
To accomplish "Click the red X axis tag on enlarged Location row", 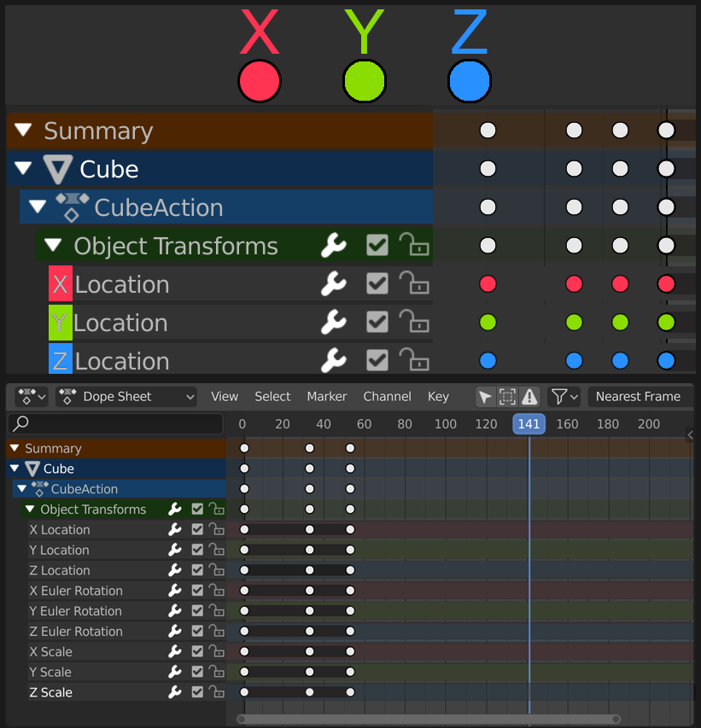I will pyautogui.click(x=61, y=283).
